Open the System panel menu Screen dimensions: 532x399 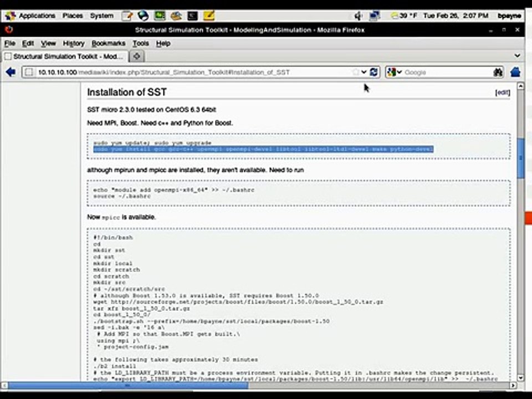[x=101, y=16]
